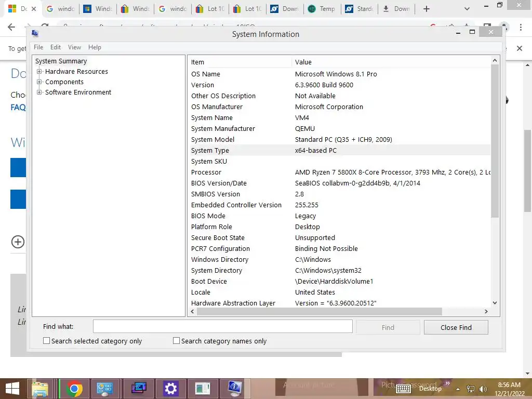Viewport: 532px width, 399px height.
Task: Click the horizontal scrollbar thumb in details list
Action: click(320, 311)
